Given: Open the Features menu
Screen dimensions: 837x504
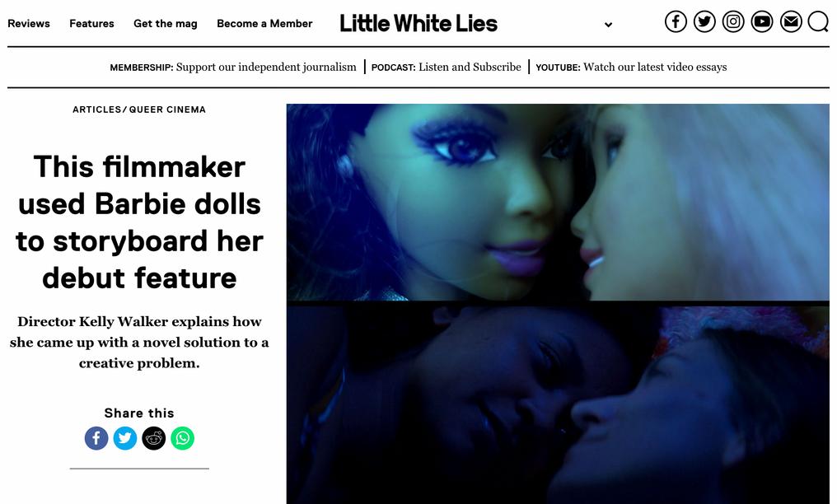Looking at the screenshot, I should point(91,23).
